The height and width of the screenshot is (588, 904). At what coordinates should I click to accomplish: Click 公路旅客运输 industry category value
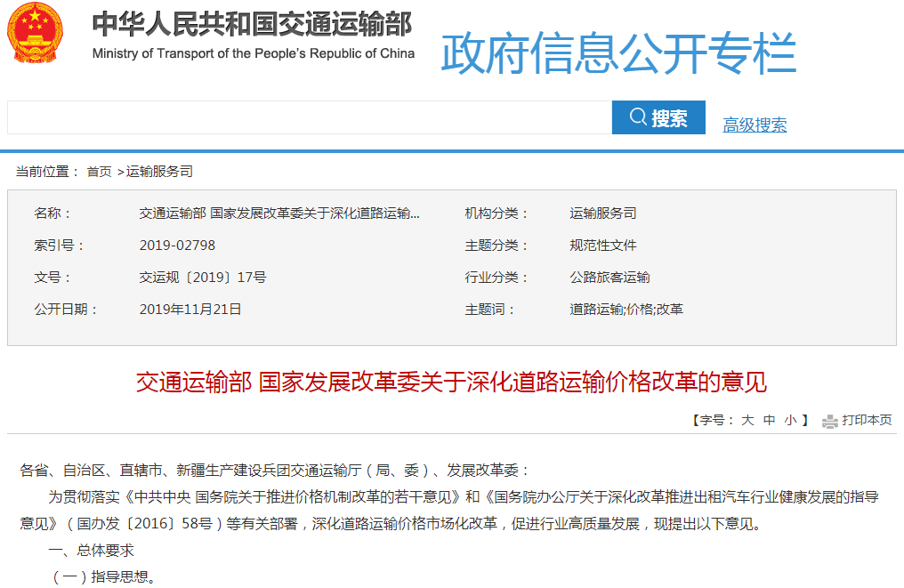tap(610, 278)
